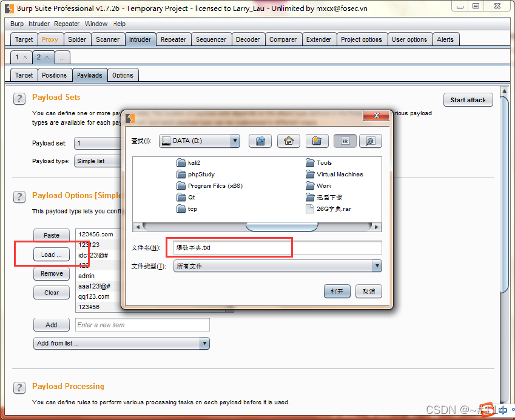The image size is (515, 420).
Task: Select the Work folder
Action: (x=318, y=185)
